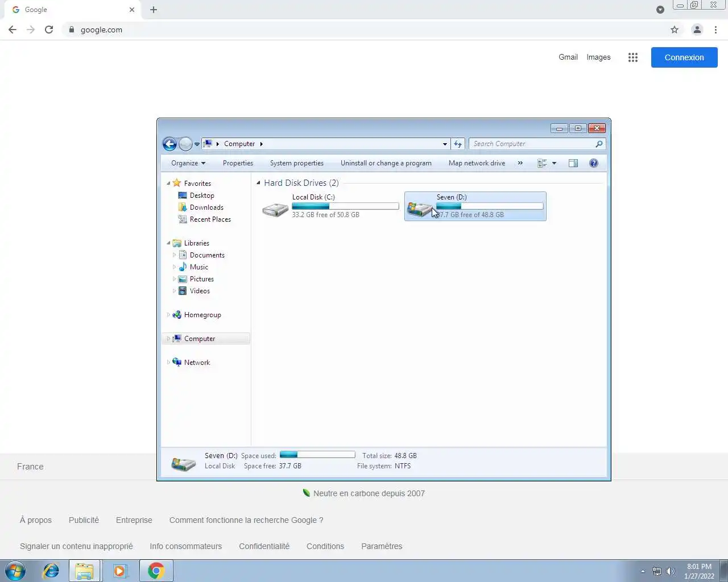728x582 pixels.
Task: Open the Chrome profile icon
Action: (x=697, y=30)
